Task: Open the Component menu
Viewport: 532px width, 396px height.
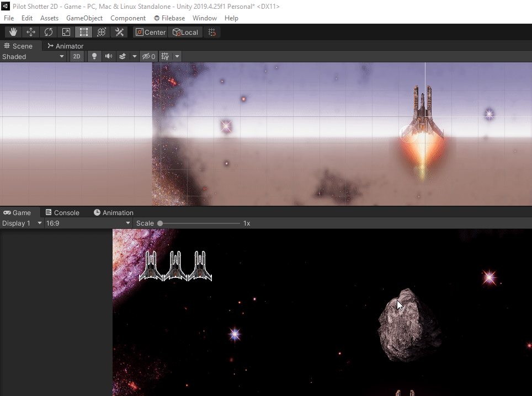Action: point(128,18)
